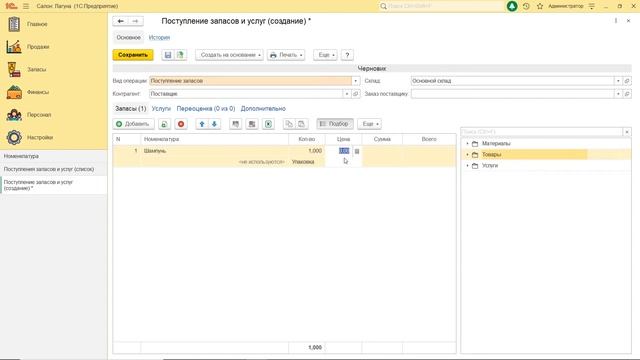Switch to the Дополнительно tab
Screen dimensions: 640x360
pos(263,109)
